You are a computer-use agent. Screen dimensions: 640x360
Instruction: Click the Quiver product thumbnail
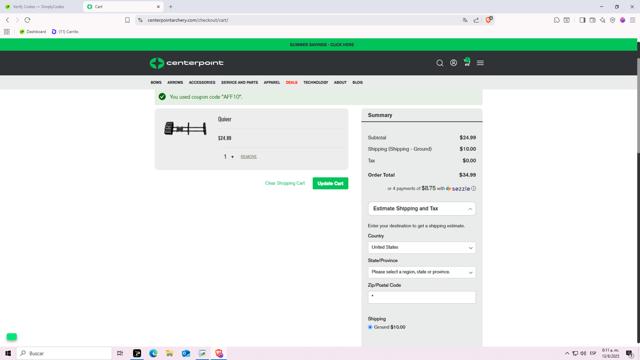[x=185, y=128]
